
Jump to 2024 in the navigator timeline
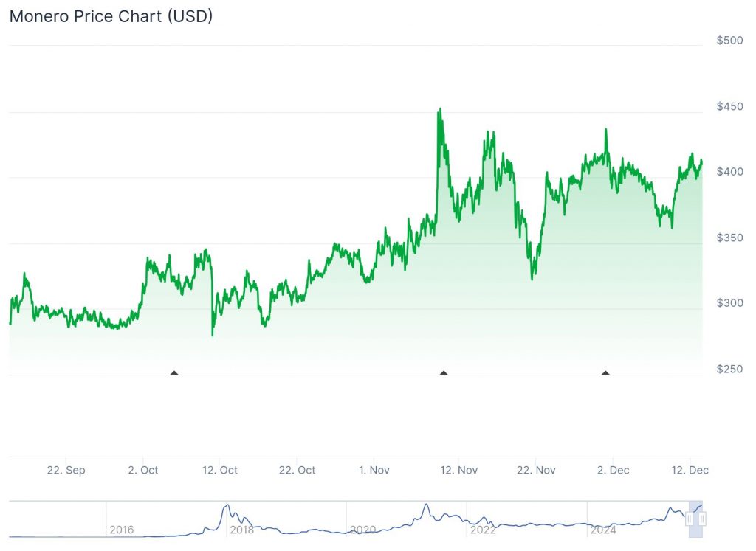603,530
